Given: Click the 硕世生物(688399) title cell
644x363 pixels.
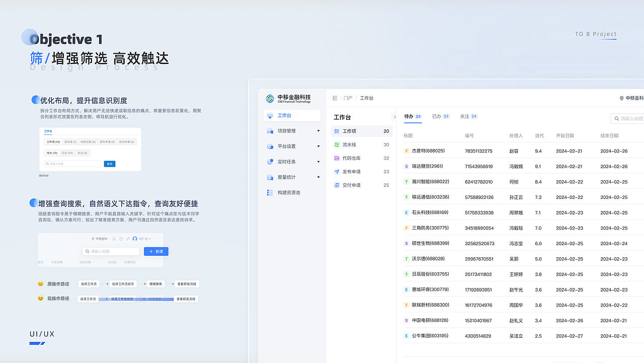Looking at the screenshot, I should [430, 244].
